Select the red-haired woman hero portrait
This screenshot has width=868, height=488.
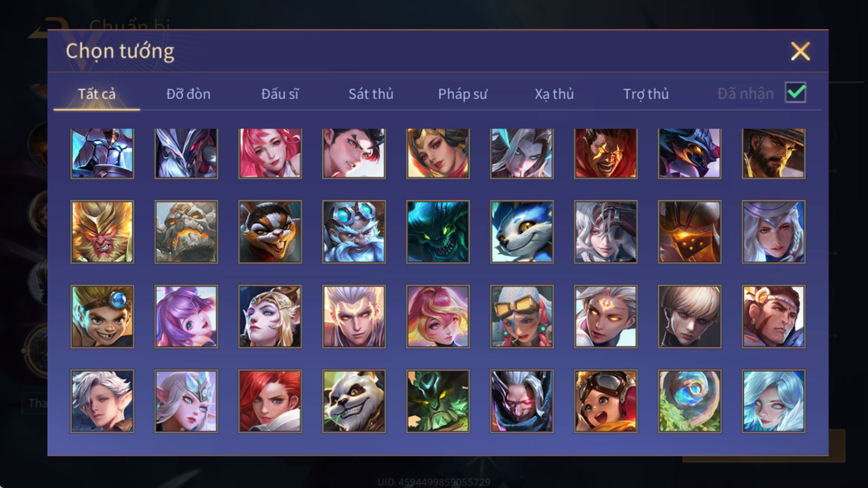270,401
